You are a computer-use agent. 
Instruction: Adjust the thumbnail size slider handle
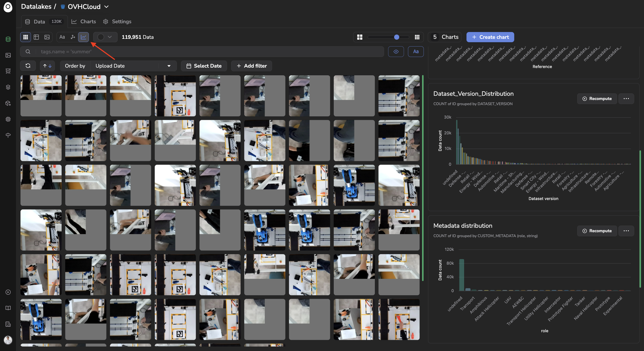click(x=396, y=37)
